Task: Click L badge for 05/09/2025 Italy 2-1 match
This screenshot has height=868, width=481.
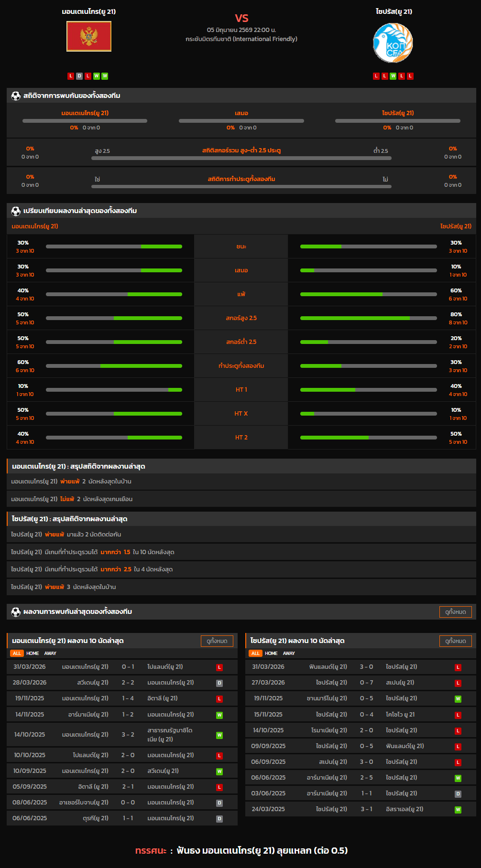Action: [x=219, y=787]
